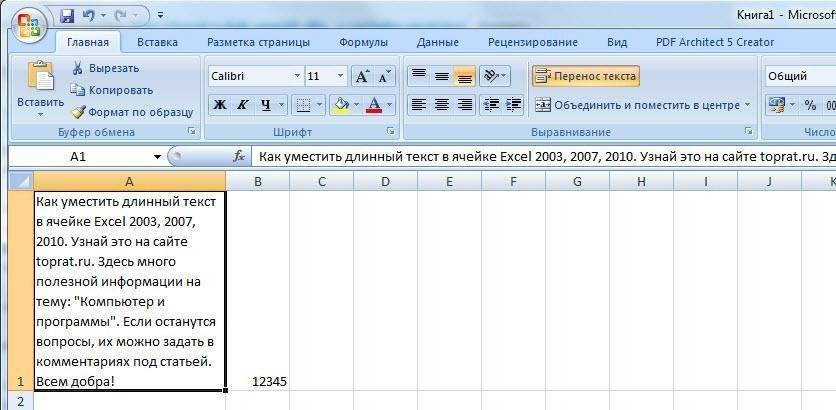Select cell A1 with the long text

click(130, 291)
